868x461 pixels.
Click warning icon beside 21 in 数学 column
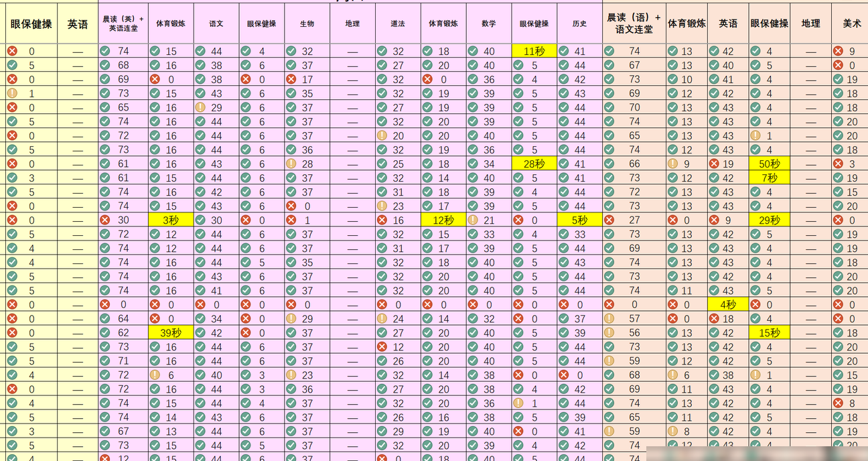tap(473, 220)
